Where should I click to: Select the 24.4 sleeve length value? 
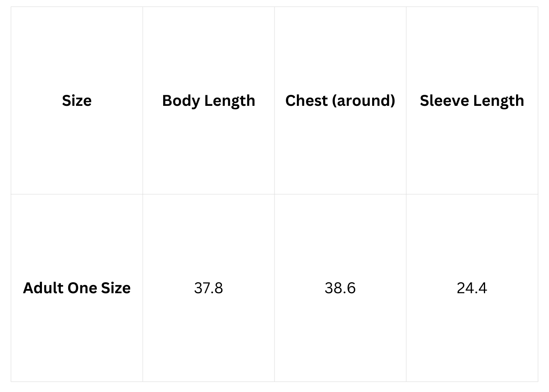[x=472, y=288]
